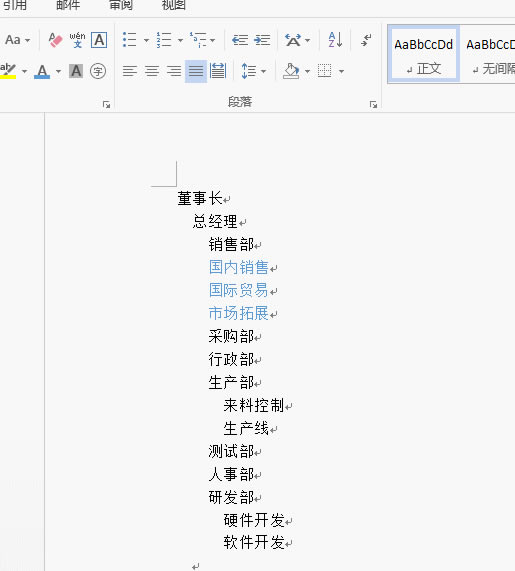Expand the multilevel list dropdown

coord(213,40)
